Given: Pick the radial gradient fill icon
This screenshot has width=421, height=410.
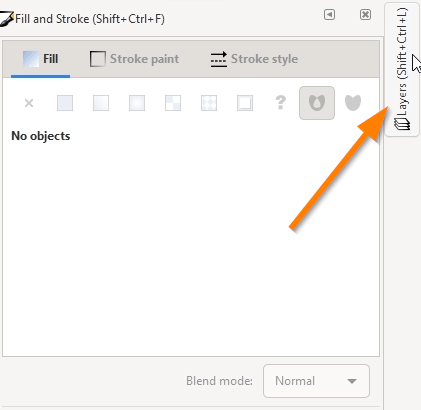Looking at the screenshot, I should 137,103.
